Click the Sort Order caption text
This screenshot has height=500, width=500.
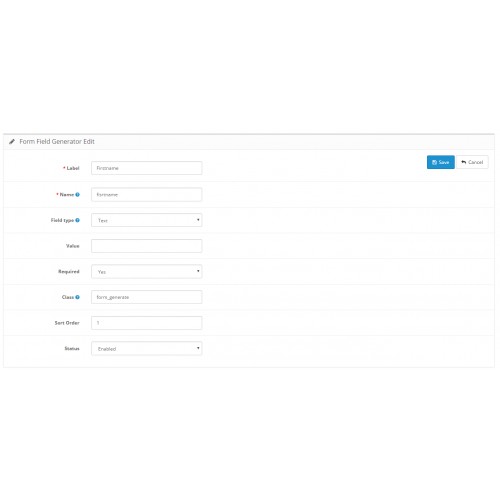(67, 323)
